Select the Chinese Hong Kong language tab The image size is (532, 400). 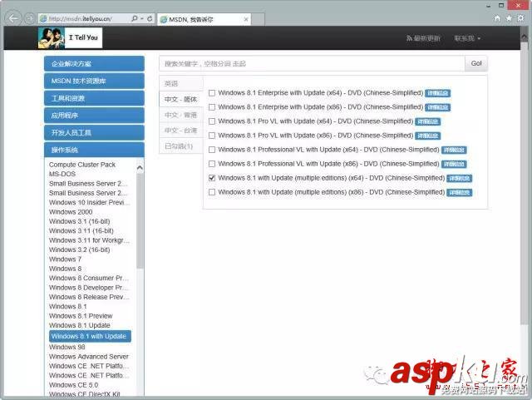[x=181, y=115]
